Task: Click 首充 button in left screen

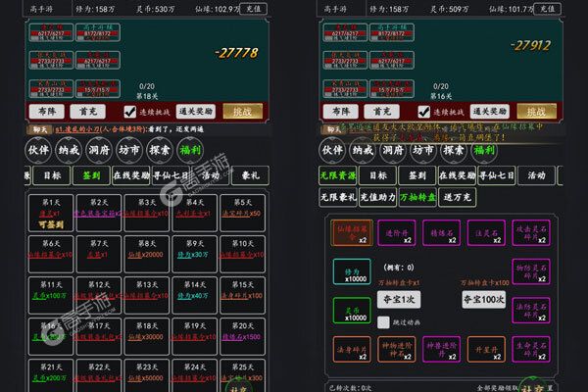Action: (88, 112)
